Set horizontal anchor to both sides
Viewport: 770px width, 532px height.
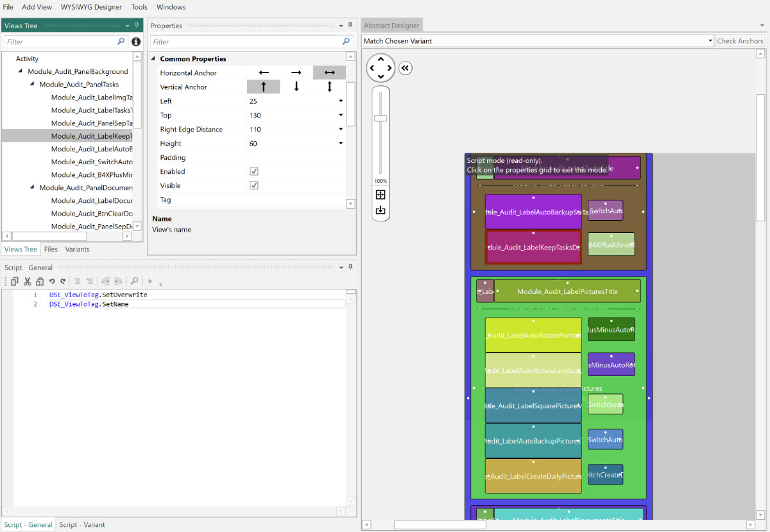pos(329,73)
